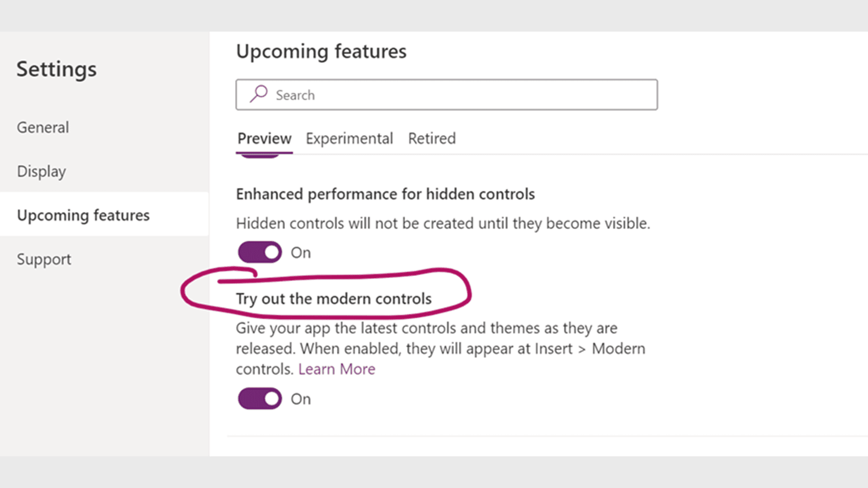Open the Learn More link
Viewport: 868px width, 488px height.
pos(336,369)
